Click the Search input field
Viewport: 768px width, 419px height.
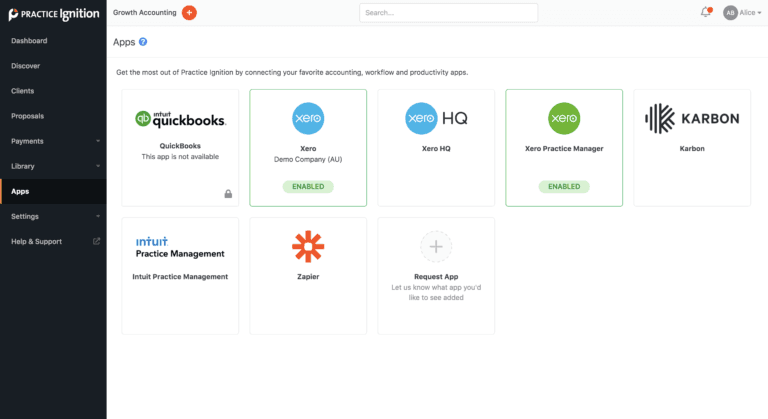(x=448, y=13)
